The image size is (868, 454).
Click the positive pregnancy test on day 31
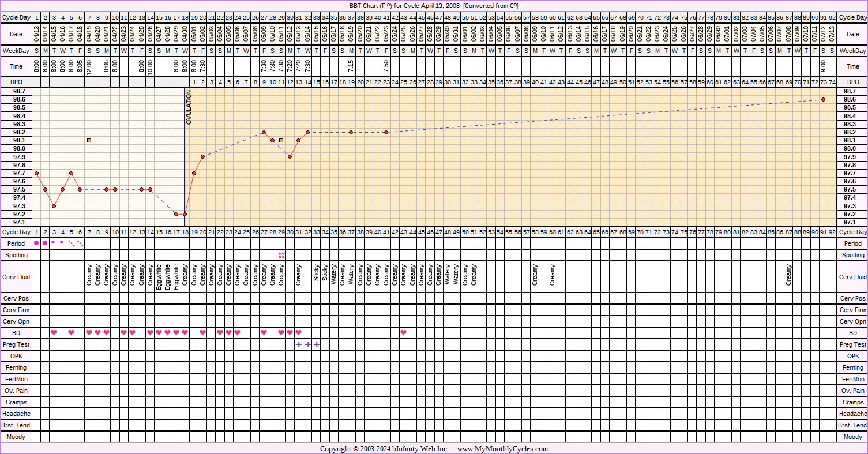[x=299, y=344]
